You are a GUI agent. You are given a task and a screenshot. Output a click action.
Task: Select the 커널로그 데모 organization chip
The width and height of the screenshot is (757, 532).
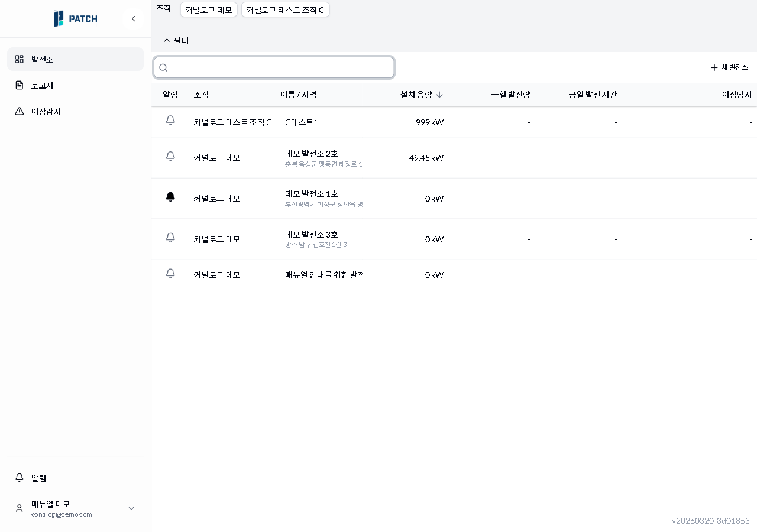pos(208,9)
